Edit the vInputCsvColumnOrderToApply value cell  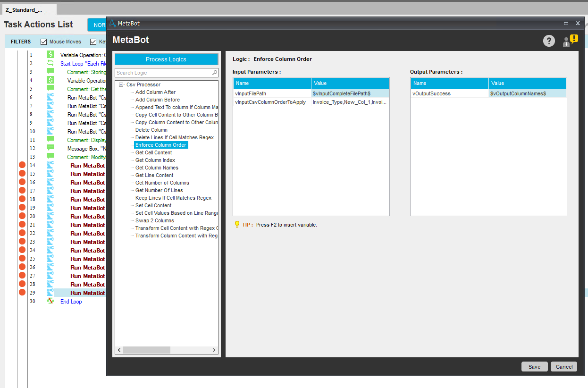pyautogui.click(x=350, y=102)
